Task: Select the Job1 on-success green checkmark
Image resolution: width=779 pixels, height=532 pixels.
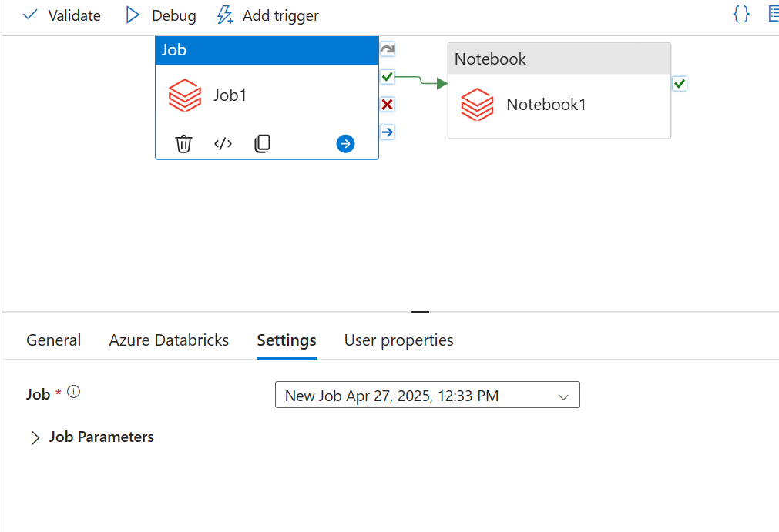Action: coord(388,77)
